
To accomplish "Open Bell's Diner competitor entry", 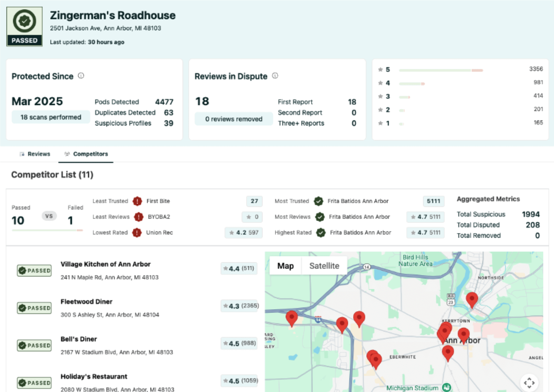I will click(x=79, y=339).
